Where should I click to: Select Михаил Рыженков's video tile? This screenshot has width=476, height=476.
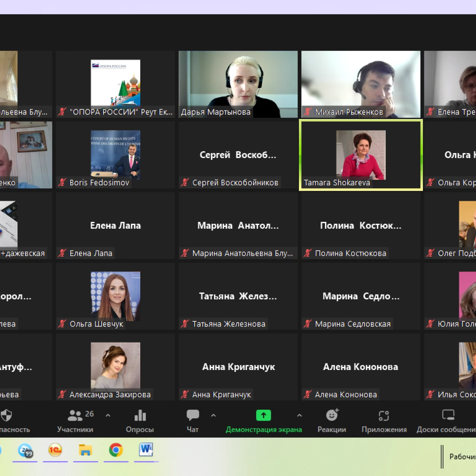click(361, 84)
